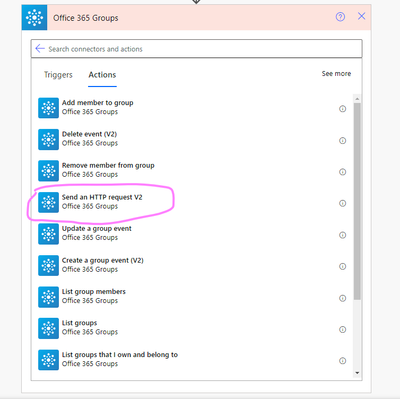Show info for Delete event (V2)
The height and width of the screenshot is (399, 400).
(x=342, y=140)
